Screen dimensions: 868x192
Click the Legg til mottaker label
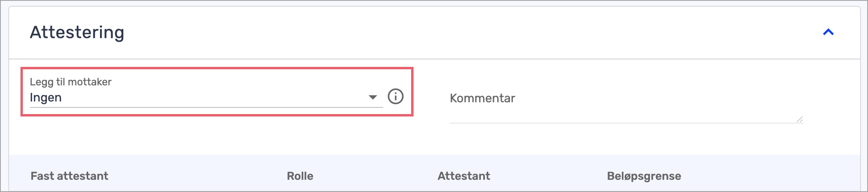pos(71,82)
